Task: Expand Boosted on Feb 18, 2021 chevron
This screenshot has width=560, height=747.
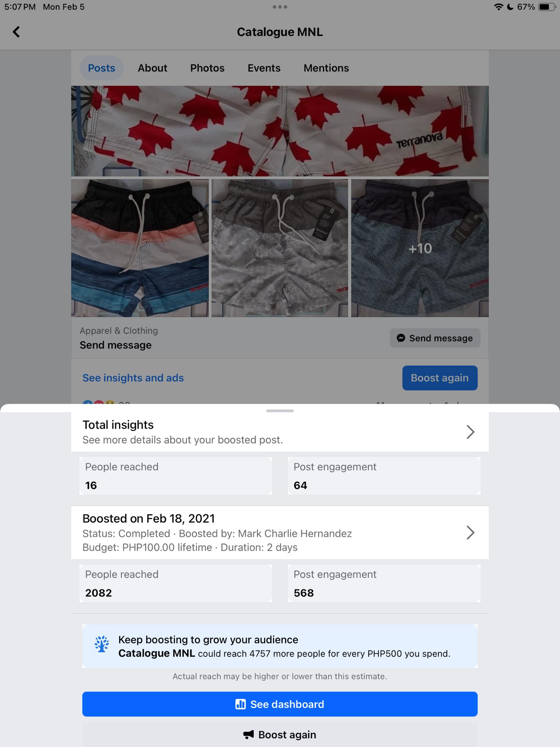Action: [x=470, y=533]
